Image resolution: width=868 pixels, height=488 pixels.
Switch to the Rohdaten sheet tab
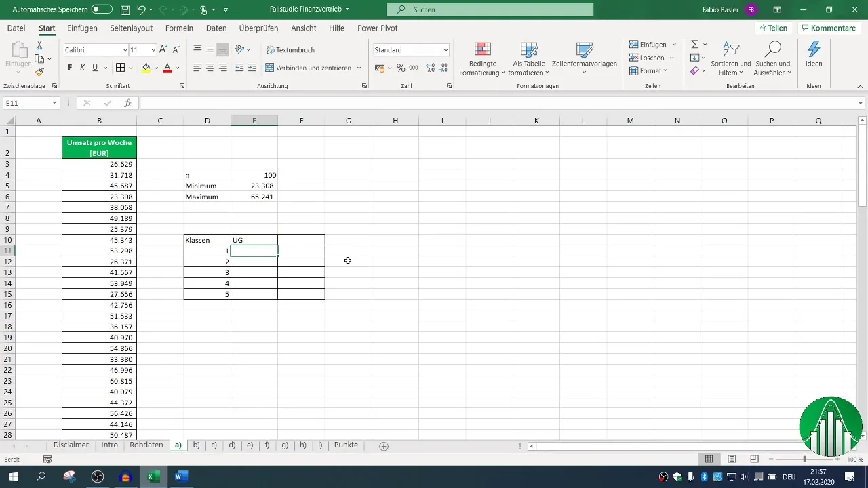pos(146,445)
